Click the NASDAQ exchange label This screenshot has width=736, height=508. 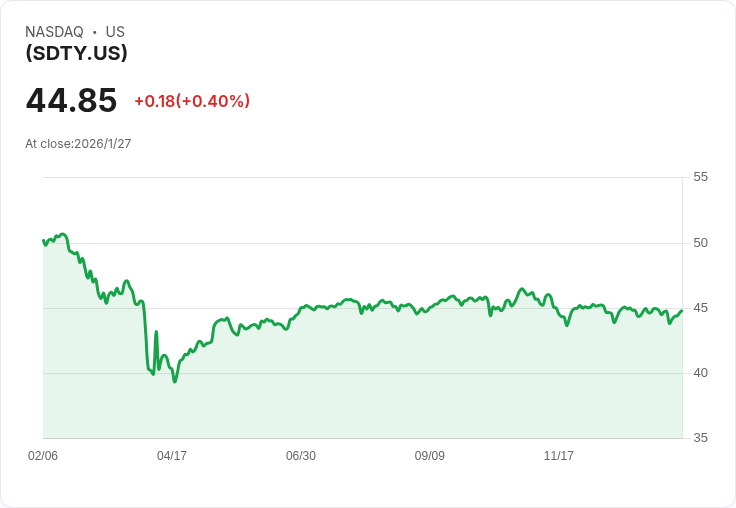pyautogui.click(x=54, y=32)
